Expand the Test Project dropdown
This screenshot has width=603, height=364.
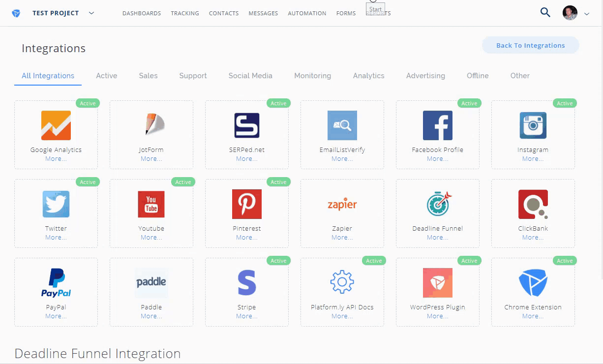tap(91, 13)
